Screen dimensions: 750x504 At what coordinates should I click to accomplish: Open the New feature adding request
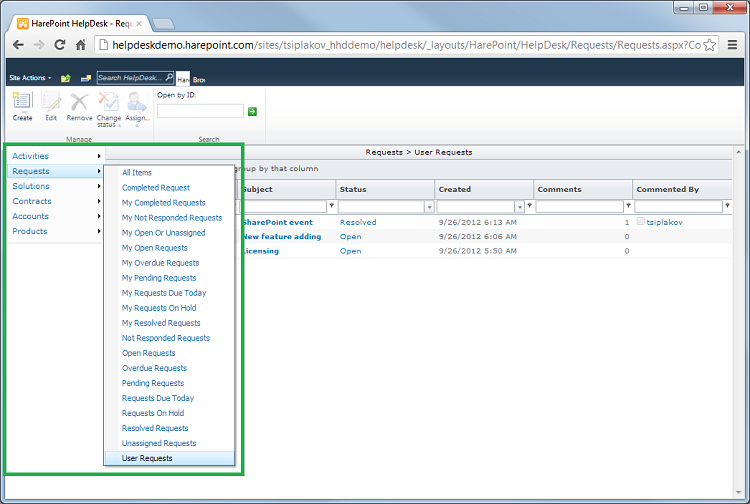[x=282, y=237]
